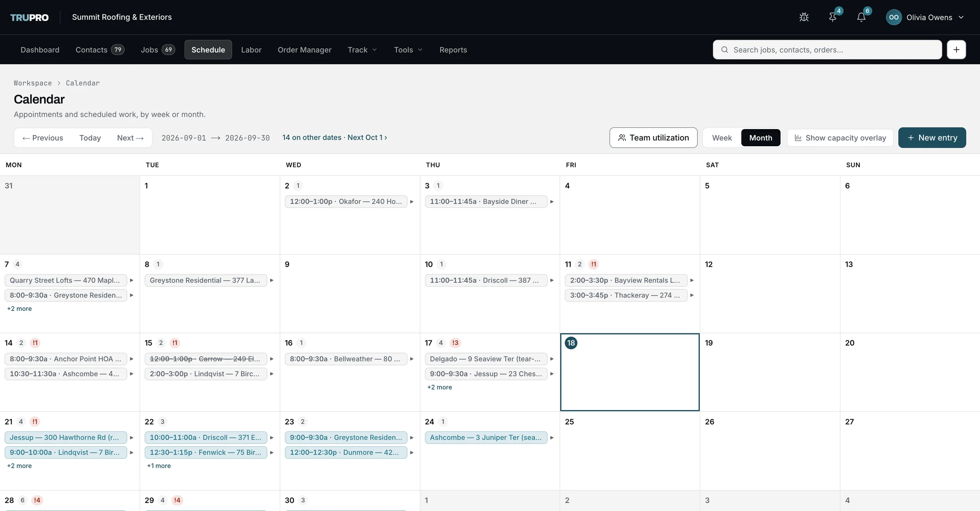Open the struck-through Carrow entry on day 15
The image size is (980, 511).
click(x=206, y=359)
